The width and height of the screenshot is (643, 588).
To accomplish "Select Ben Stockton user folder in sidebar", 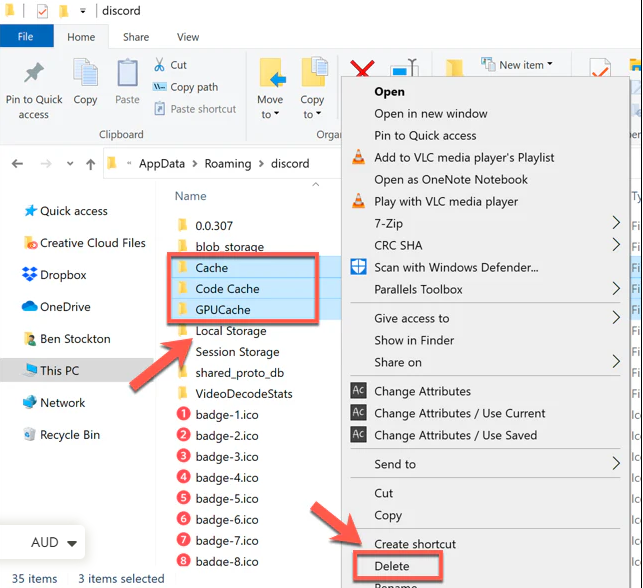I will (x=67, y=339).
